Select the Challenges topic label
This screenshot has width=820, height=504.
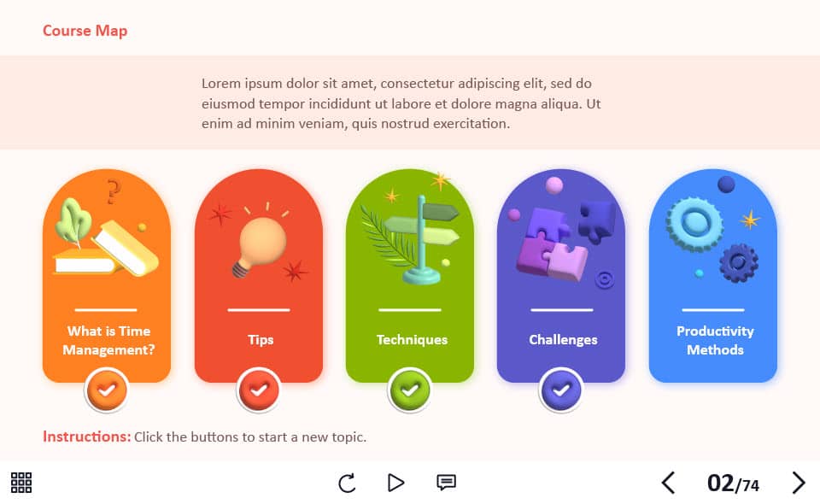pos(563,340)
